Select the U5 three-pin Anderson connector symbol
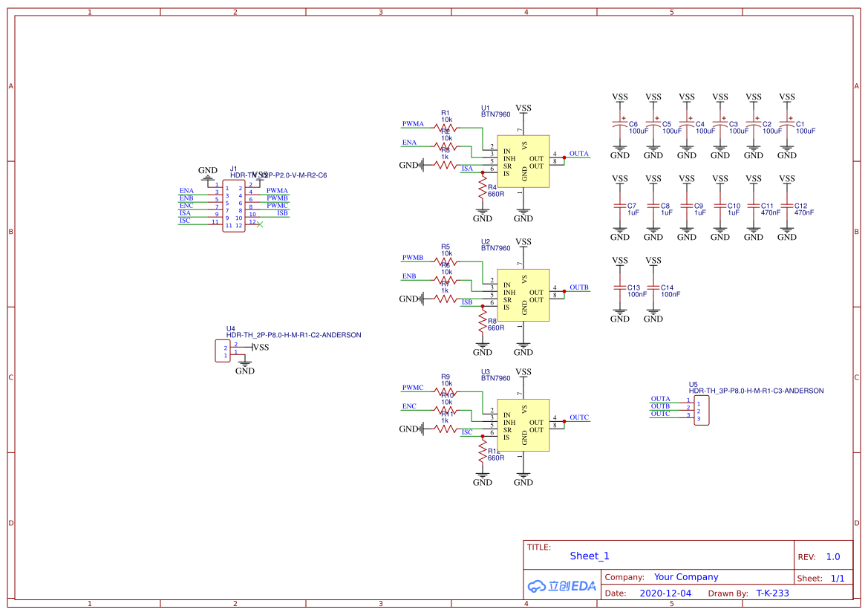Image resolution: width=868 pixels, height=615 pixels. 702,410
